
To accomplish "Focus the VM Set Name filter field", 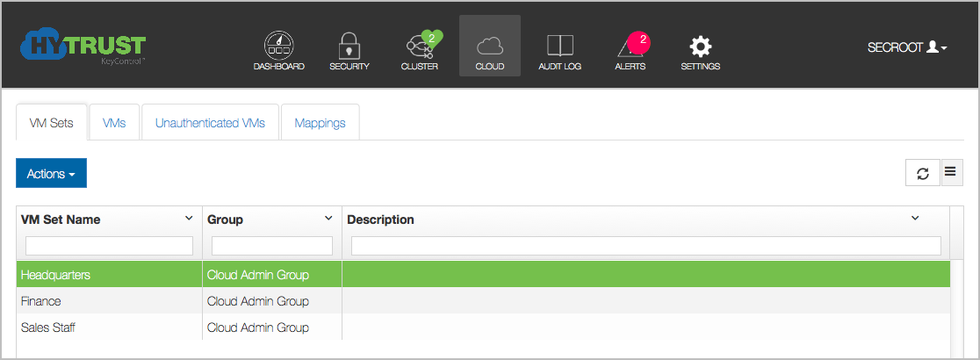I will click(x=110, y=246).
